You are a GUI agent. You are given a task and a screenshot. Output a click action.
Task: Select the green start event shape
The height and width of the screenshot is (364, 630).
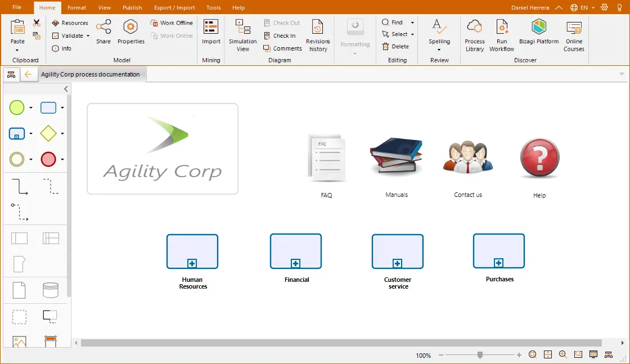(17, 107)
